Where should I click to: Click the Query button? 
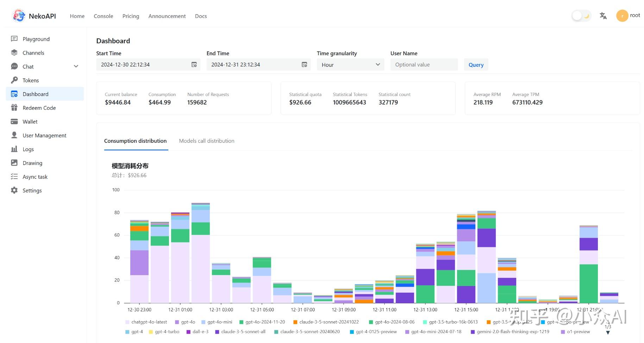476,64
